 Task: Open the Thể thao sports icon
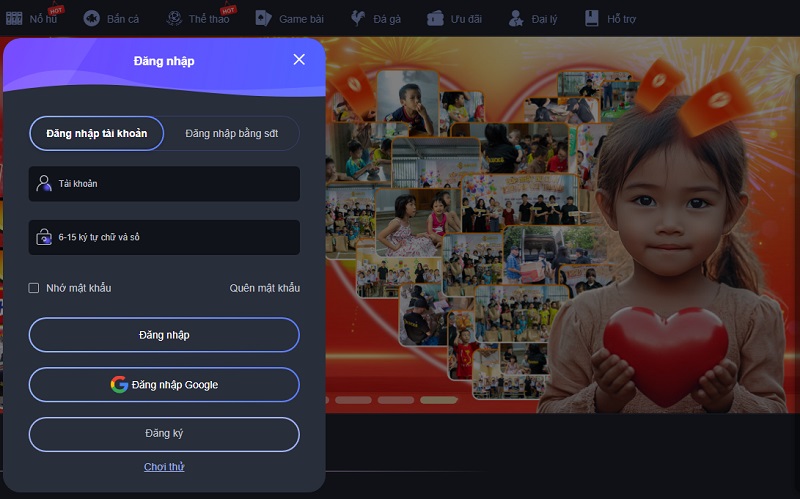click(174, 18)
